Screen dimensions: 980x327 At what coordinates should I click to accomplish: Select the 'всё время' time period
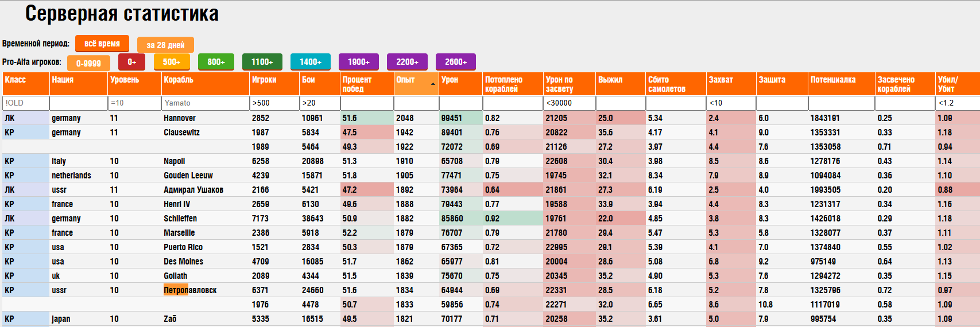[102, 44]
